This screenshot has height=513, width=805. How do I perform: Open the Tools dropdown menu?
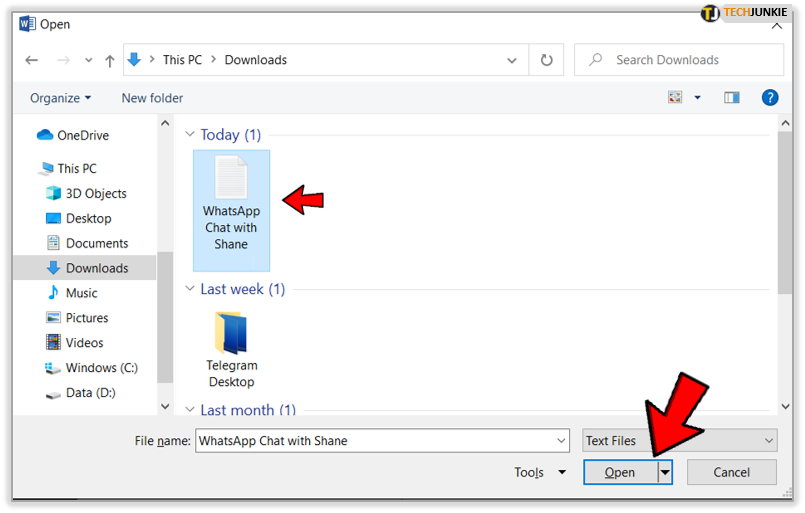[540, 472]
